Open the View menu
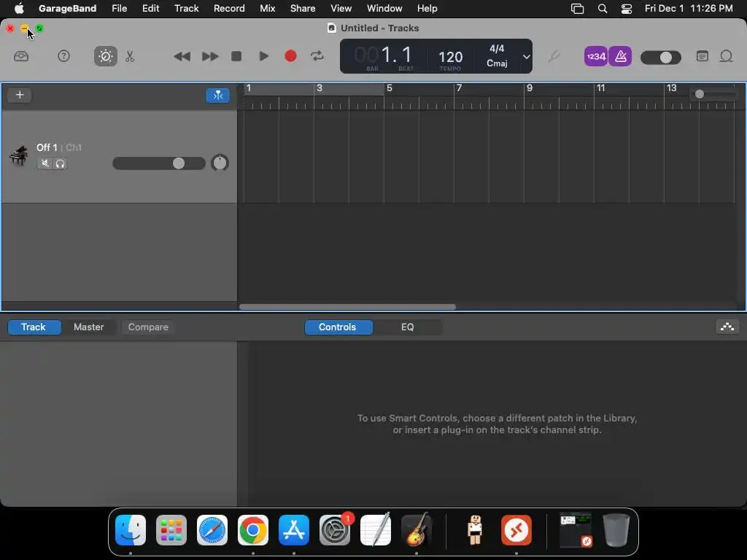The image size is (747, 560). [341, 8]
